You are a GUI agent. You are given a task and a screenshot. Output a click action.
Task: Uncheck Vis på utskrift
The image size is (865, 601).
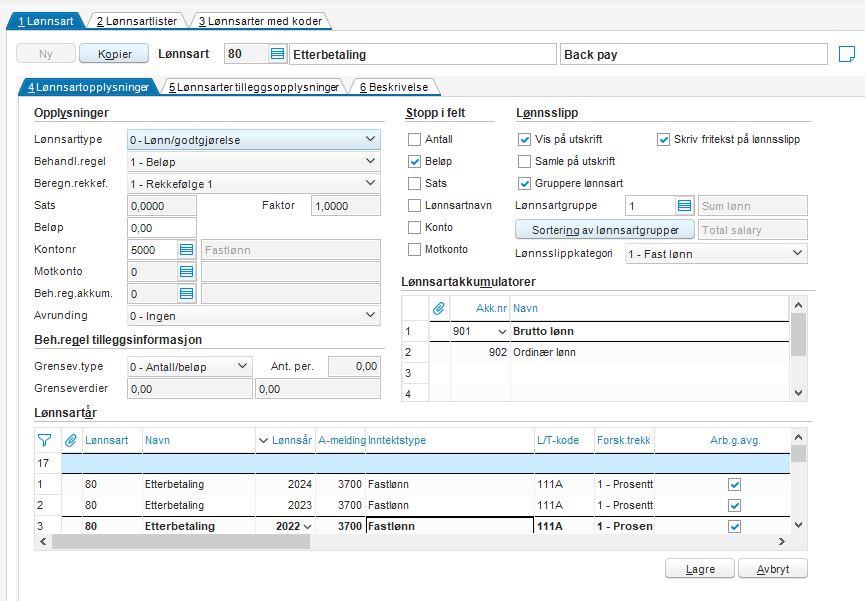[525, 140]
